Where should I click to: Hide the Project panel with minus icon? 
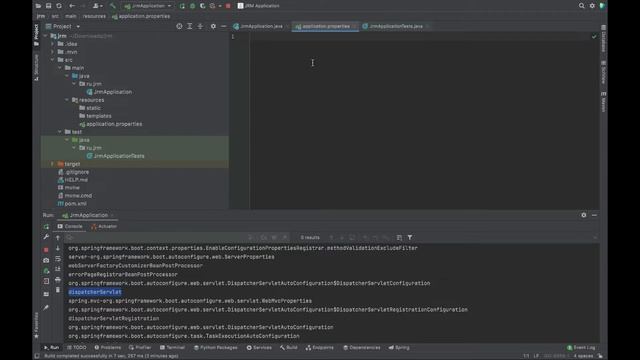pos(223,26)
